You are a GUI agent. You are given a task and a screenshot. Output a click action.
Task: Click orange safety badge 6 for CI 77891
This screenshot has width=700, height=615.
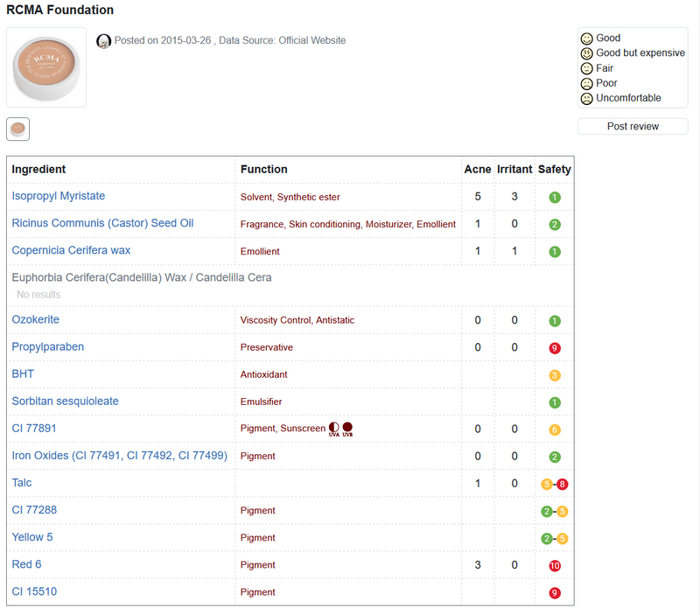pyautogui.click(x=555, y=430)
